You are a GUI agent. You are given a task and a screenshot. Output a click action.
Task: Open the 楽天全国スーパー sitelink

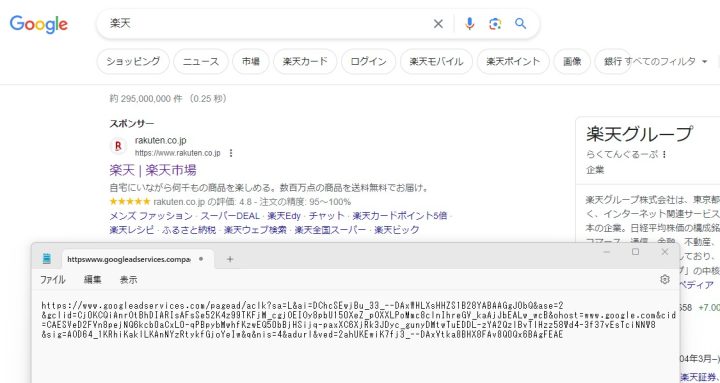coord(331,230)
